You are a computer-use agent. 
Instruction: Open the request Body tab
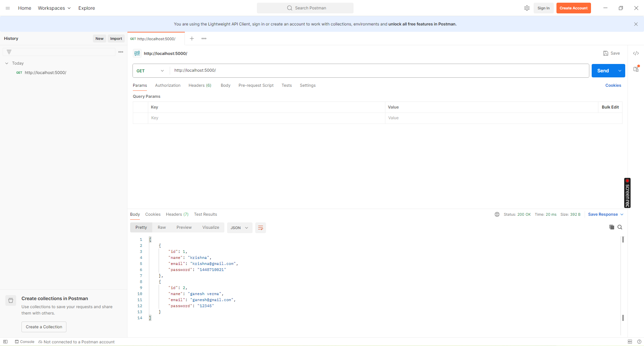click(x=225, y=85)
